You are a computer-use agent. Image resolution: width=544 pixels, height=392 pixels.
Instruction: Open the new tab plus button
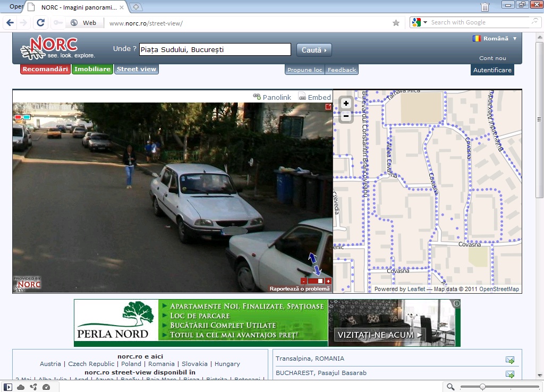pyautogui.click(x=136, y=7)
